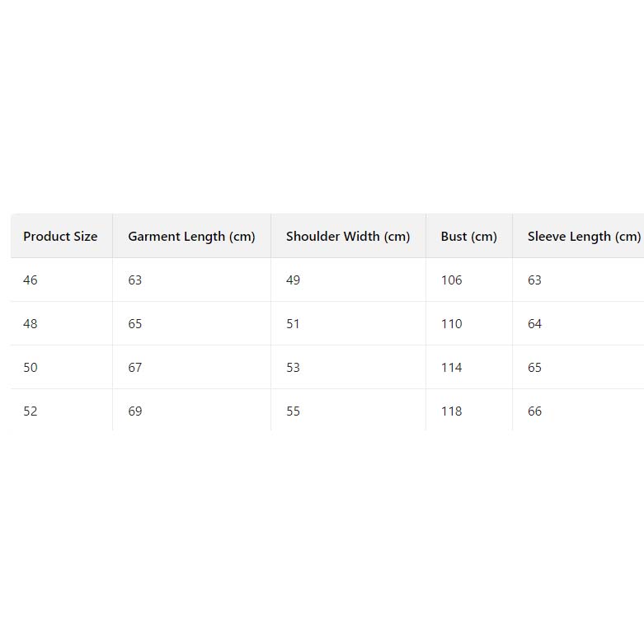Select the Shoulder Width (cm) header

click(x=347, y=237)
